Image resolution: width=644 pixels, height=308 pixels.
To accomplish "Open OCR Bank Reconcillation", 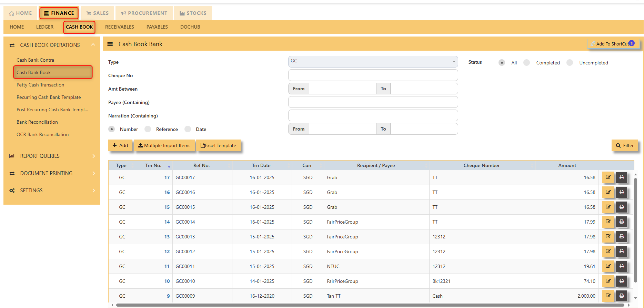I will click(x=43, y=134).
